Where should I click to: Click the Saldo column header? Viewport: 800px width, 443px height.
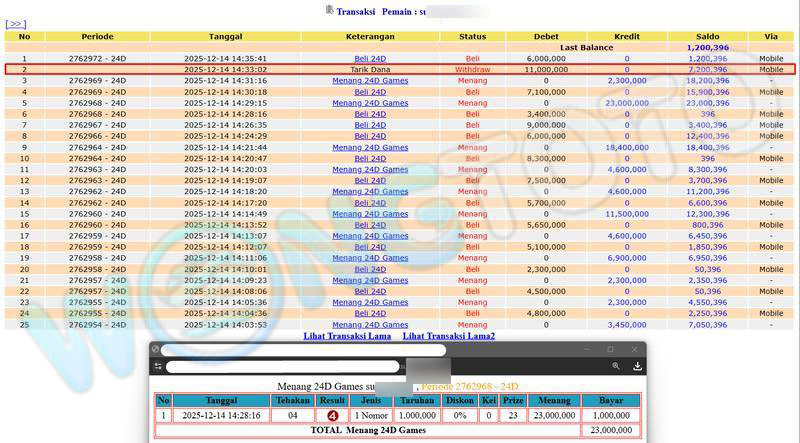[707, 37]
